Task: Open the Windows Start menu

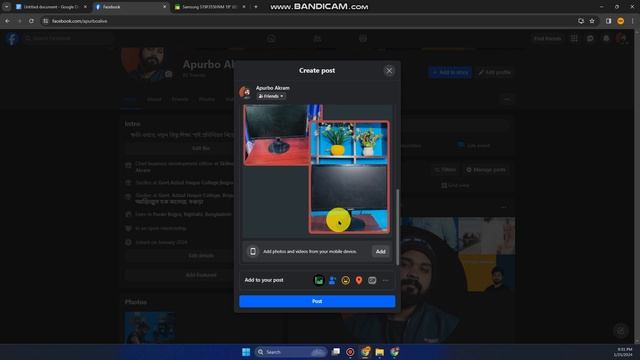Action: tap(246, 352)
